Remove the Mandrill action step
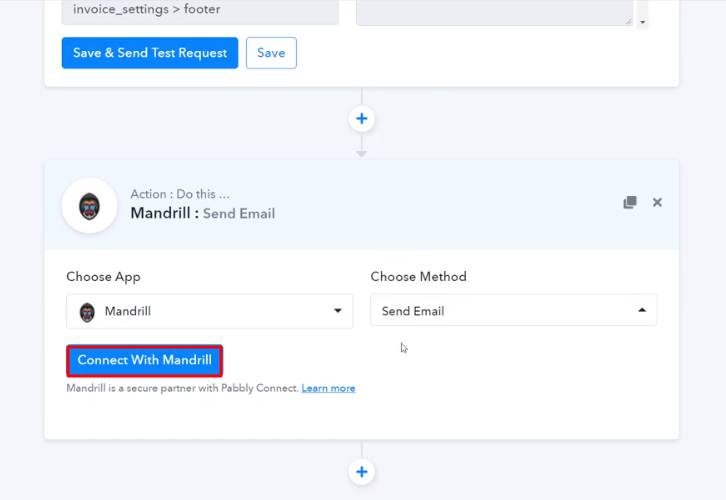Viewport: 726px width, 500px height. [657, 202]
